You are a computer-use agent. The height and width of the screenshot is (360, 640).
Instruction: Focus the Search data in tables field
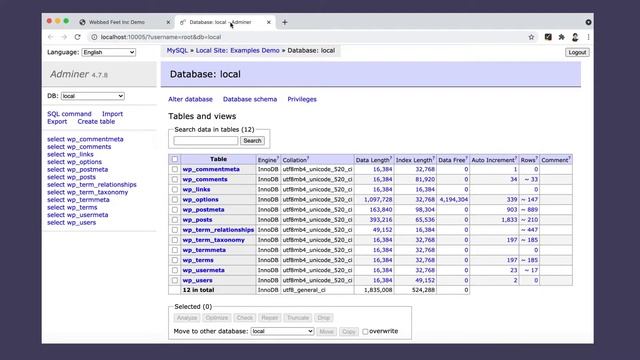pos(205,141)
